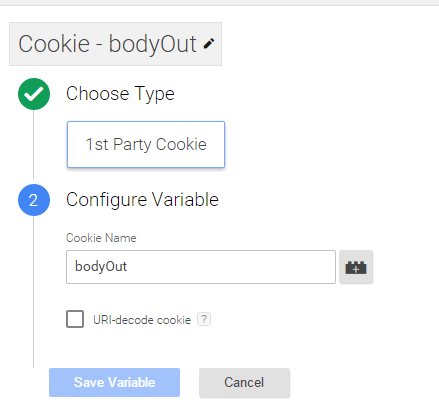
Task: Select the blue step 2 circle
Action: tap(34, 200)
